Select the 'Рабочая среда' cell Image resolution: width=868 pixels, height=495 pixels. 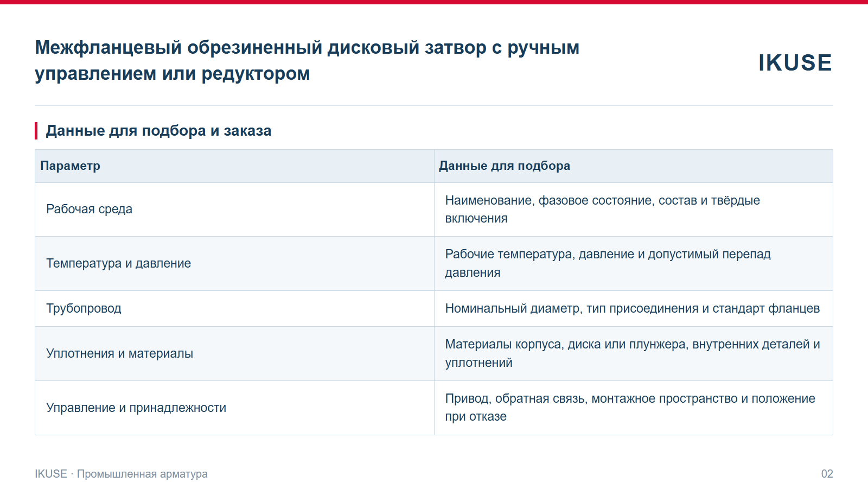[x=234, y=210]
